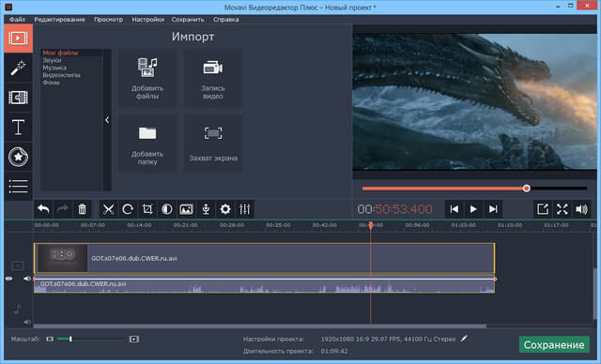This screenshot has height=364, width=601.
Task: Mute the video track audio speaker
Action: click(x=27, y=279)
